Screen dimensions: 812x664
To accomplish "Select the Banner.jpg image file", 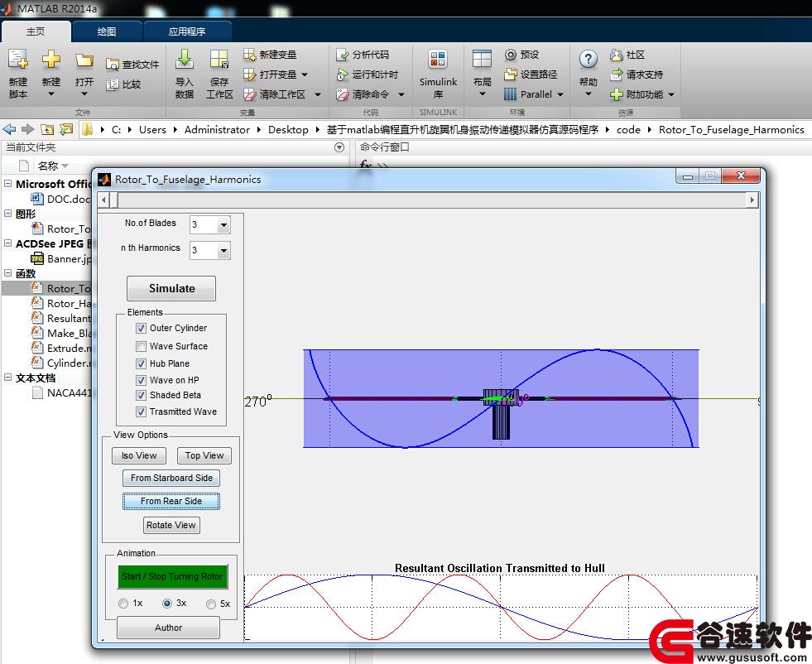I will [x=61, y=258].
